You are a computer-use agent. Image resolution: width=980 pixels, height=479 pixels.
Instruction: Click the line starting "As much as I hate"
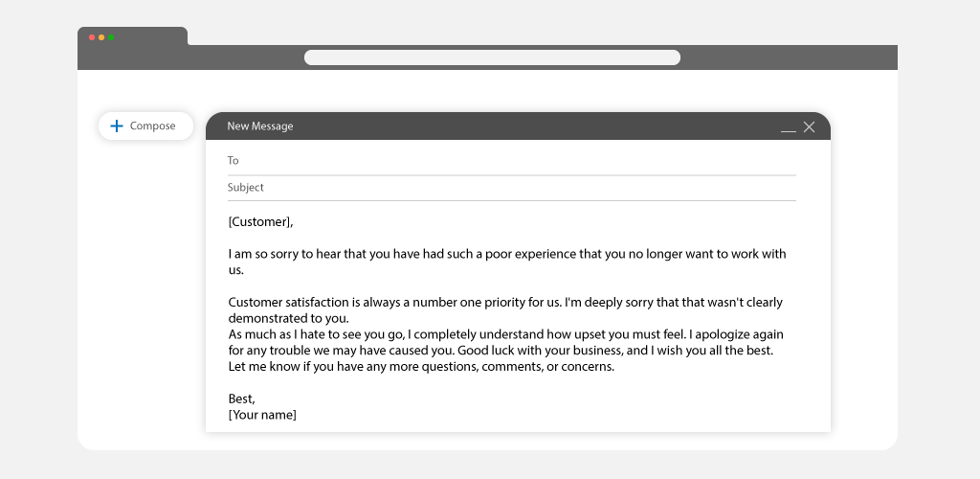tap(505, 334)
